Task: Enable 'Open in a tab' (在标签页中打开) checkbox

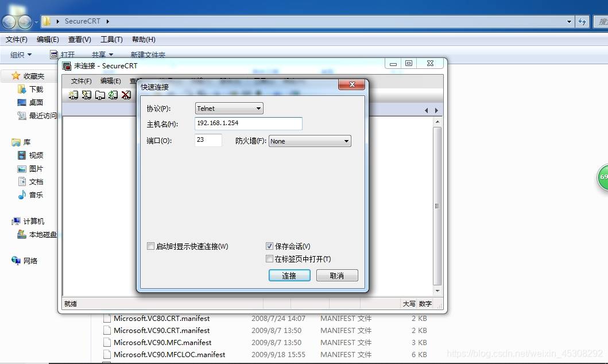Action: click(269, 258)
